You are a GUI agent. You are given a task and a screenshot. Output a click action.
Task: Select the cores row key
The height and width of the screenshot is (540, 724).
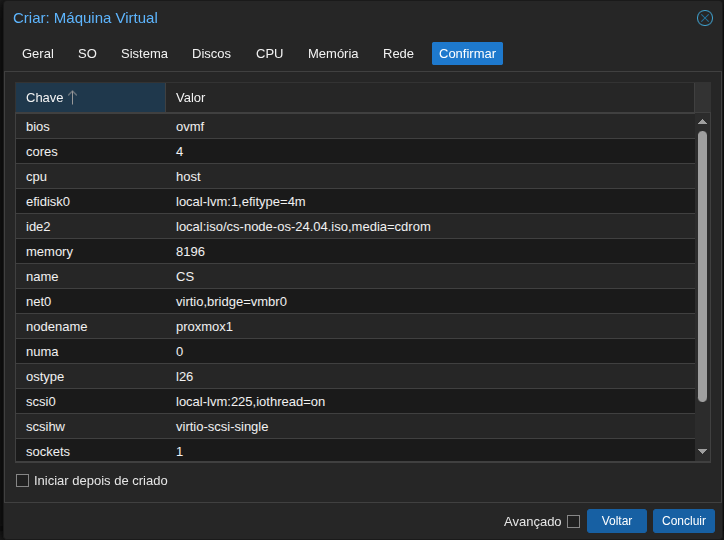tap(42, 151)
